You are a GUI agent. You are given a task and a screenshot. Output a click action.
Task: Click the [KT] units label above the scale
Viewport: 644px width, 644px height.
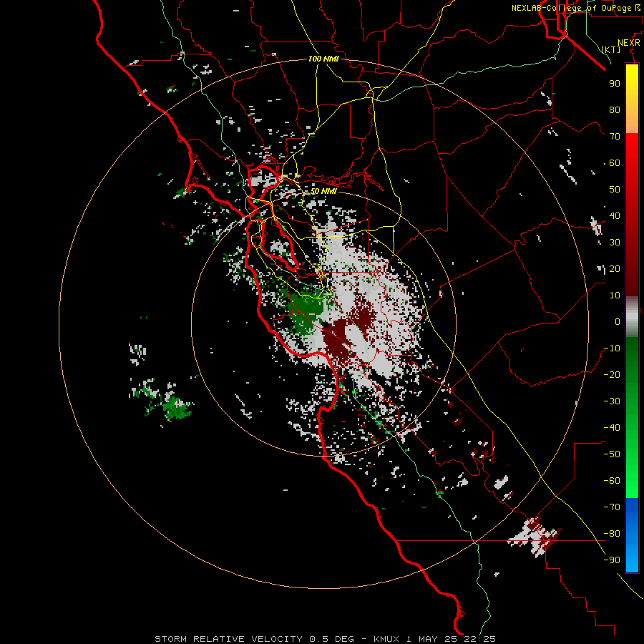(611, 49)
